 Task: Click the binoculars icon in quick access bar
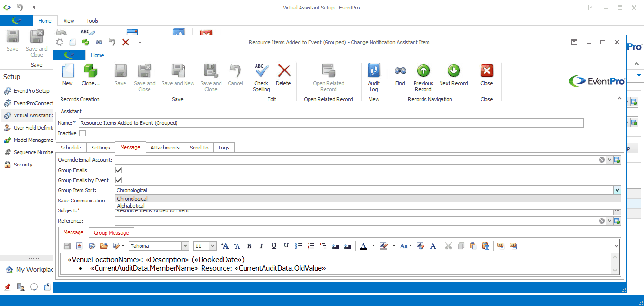tap(99, 42)
